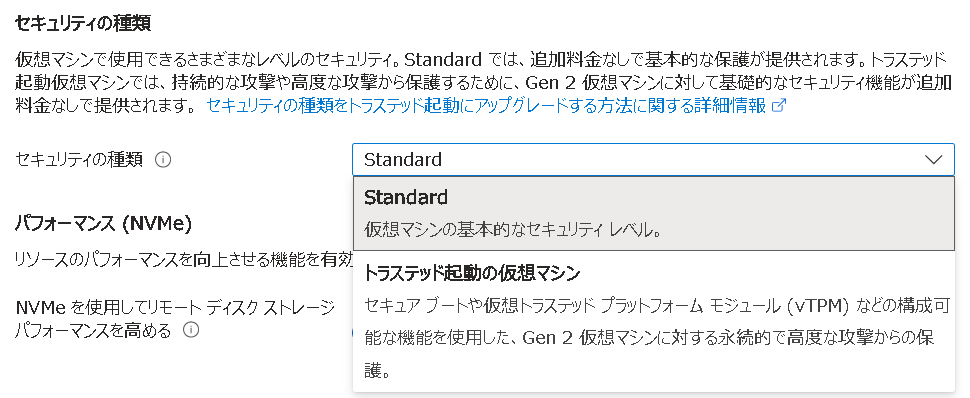This screenshot has height=398, width=970.
Task: Click NVMe を使用してリモート ディスク label
Action: point(174,307)
